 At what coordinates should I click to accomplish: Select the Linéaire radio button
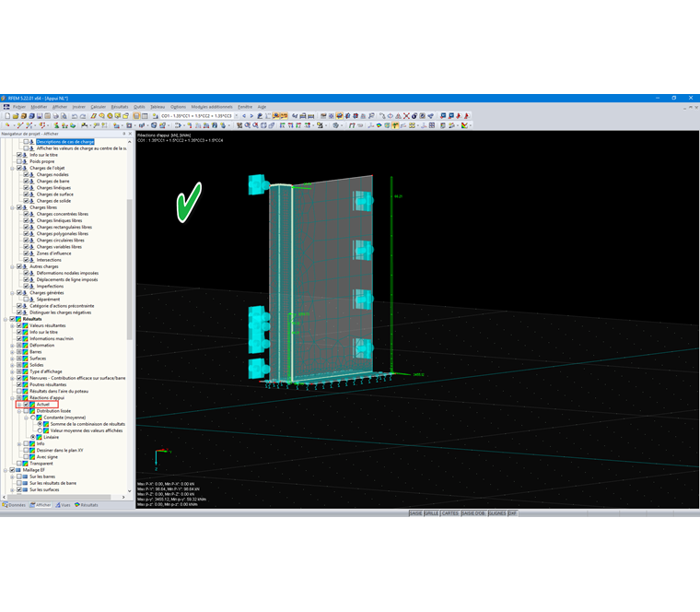(33, 437)
